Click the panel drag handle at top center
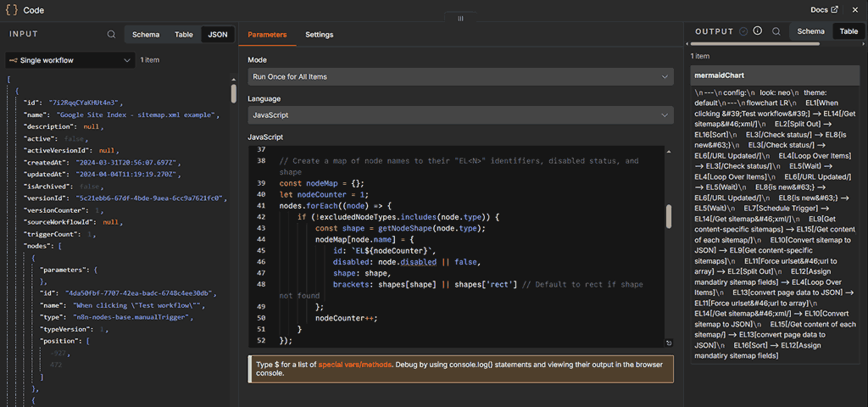The image size is (868, 407). pos(460,19)
